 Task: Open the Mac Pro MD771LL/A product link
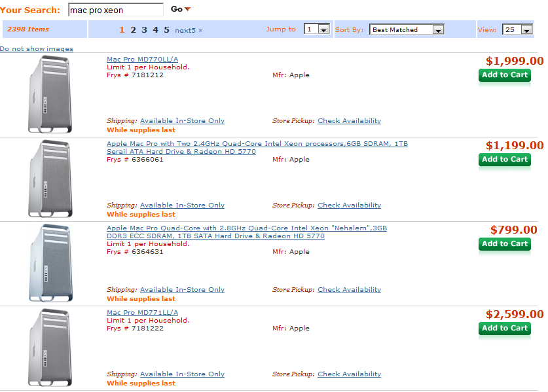142,312
